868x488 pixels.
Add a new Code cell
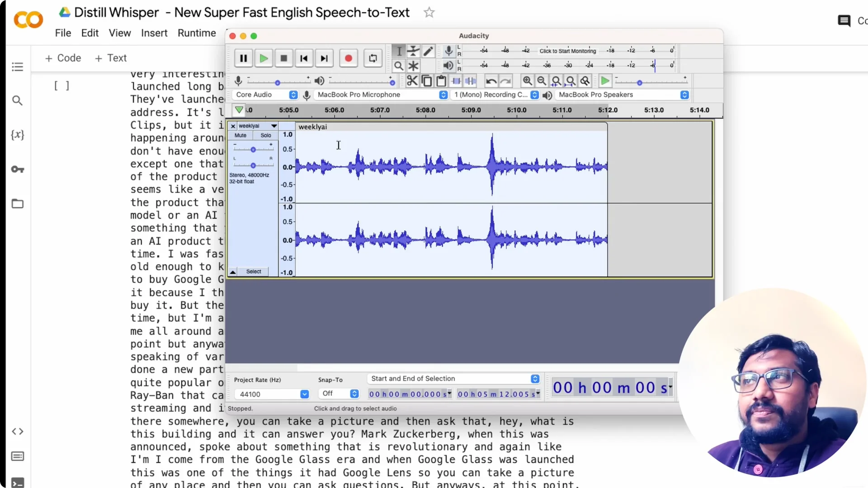tap(63, 58)
